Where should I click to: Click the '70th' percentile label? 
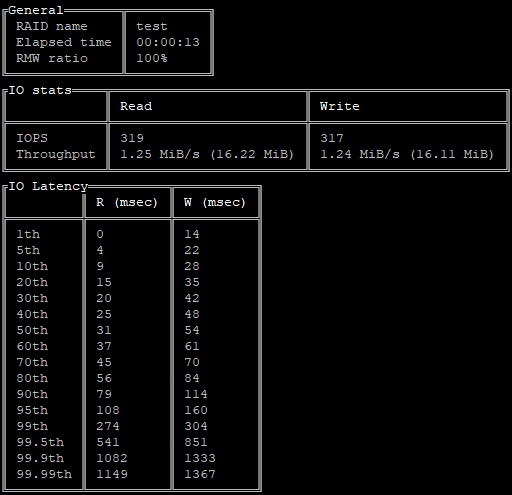(x=32, y=362)
